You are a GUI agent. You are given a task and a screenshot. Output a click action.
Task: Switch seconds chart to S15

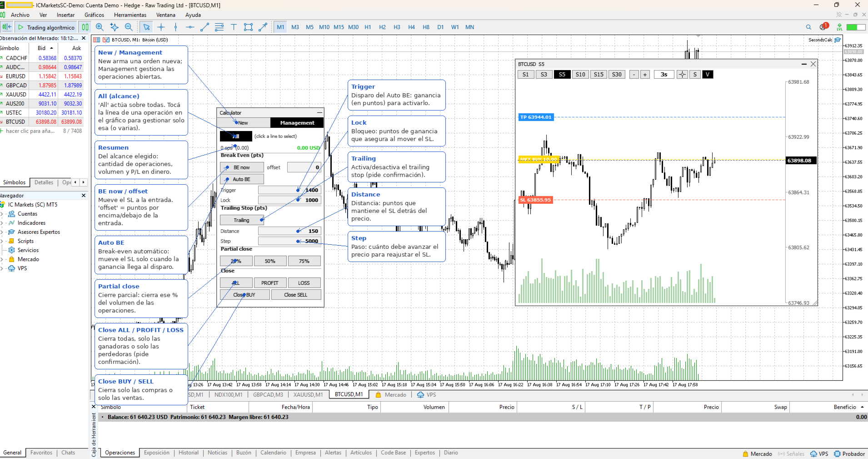[599, 75]
